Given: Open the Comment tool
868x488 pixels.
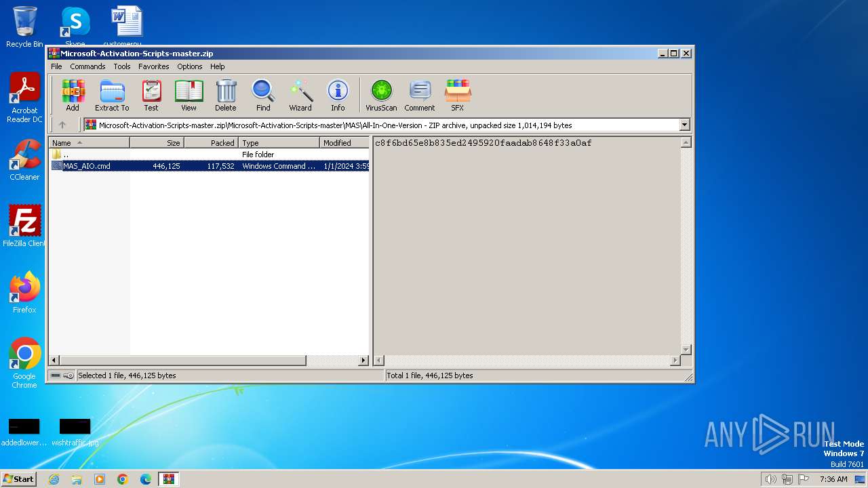Looking at the screenshot, I should 420,96.
